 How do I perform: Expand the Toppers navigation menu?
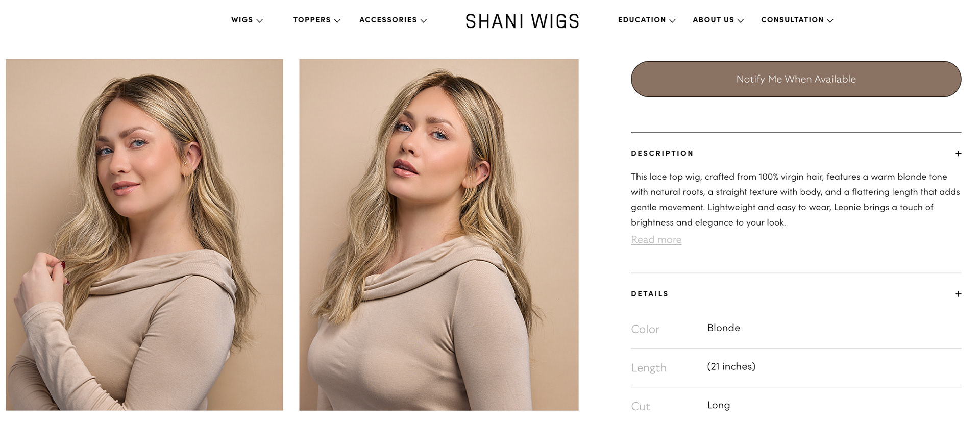point(316,20)
